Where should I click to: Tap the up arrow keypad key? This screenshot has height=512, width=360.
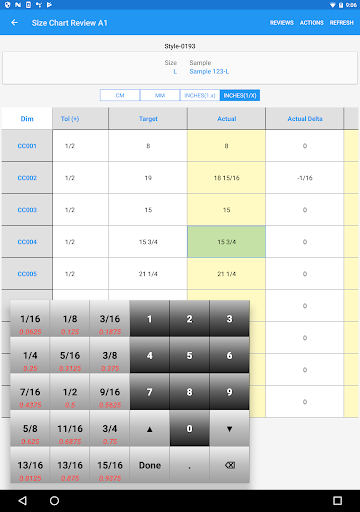coord(150,429)
